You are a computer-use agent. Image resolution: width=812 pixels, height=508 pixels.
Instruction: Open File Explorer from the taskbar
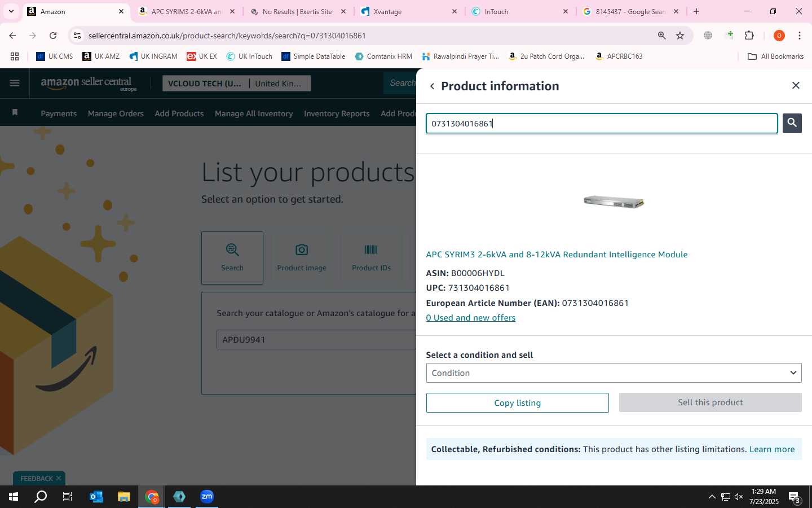(124, 497)
